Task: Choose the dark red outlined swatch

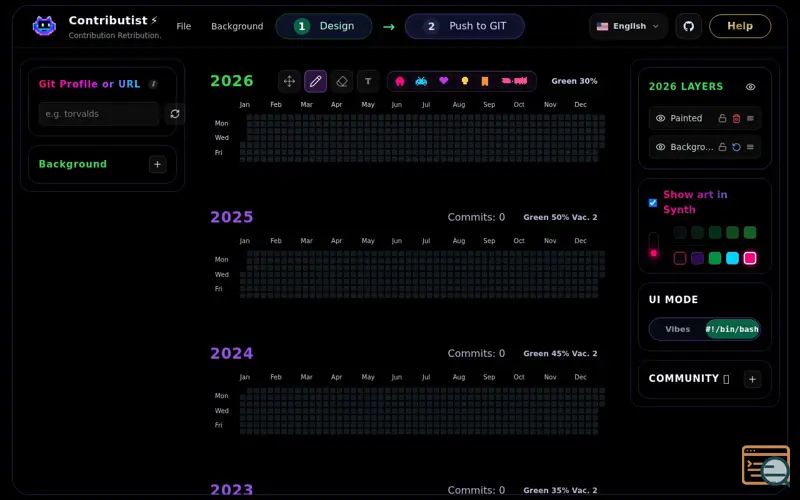Action: coord(680,258)
